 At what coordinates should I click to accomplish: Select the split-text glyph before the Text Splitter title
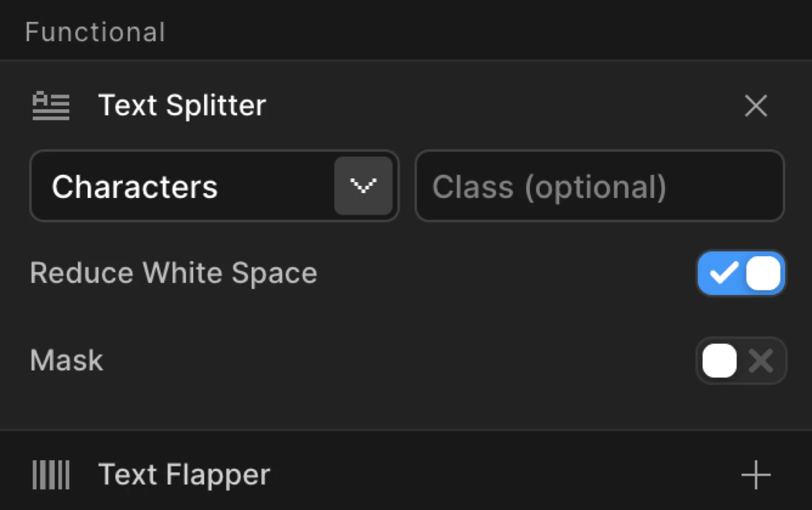(x=50, y=106)
